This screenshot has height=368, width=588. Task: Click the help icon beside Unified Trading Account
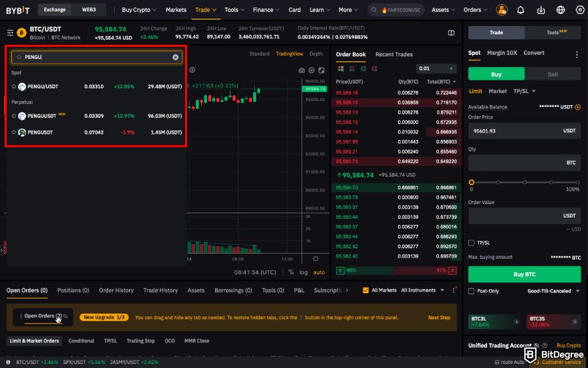[545, 345]
